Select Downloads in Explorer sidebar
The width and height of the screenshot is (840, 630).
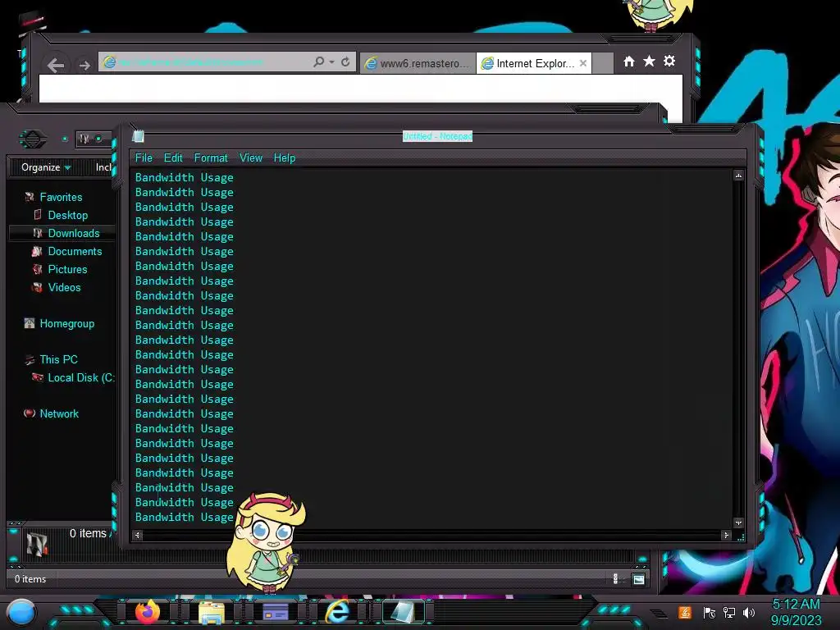pos(73,234)
